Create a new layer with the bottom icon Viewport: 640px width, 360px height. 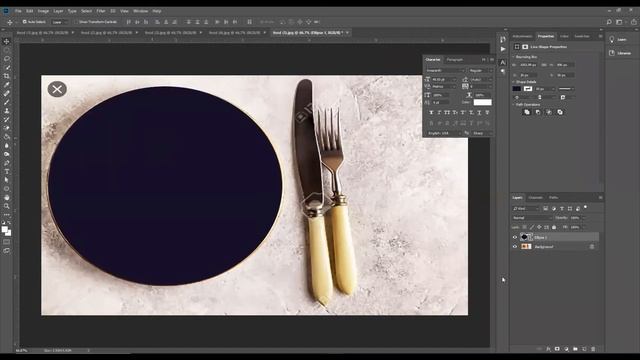(x=584, y=349)
